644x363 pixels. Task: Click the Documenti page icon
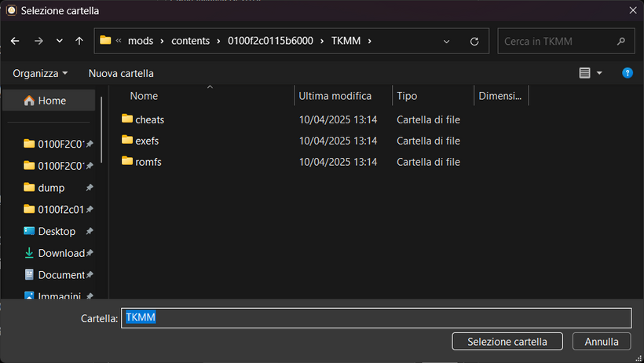29,275
